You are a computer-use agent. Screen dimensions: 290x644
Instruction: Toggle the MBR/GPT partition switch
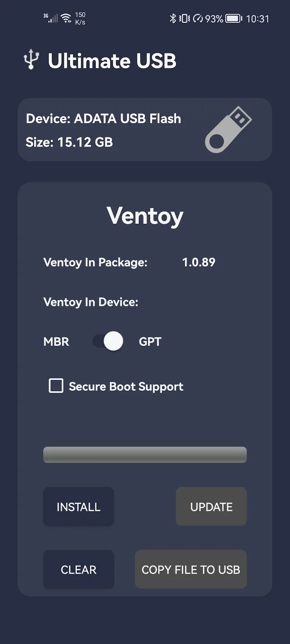point(108,341)
